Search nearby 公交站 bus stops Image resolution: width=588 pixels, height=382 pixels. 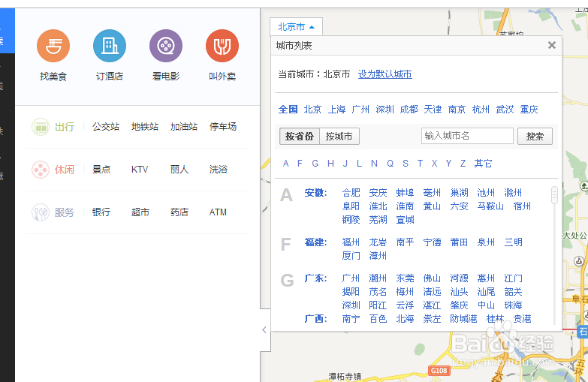coord(106,127)
